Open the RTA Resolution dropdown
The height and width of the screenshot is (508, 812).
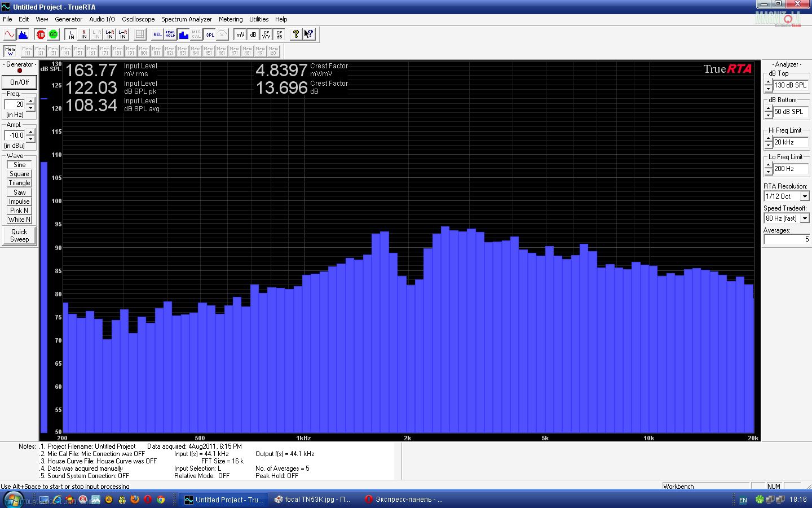805,196
